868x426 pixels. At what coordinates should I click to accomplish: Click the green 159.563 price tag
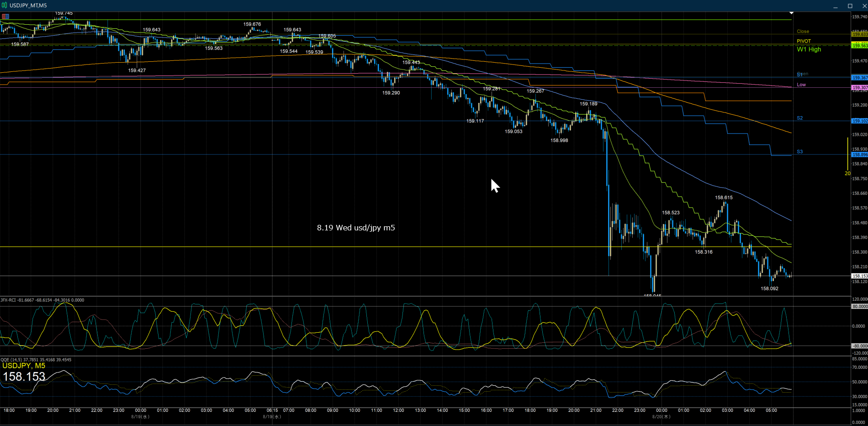859,45
